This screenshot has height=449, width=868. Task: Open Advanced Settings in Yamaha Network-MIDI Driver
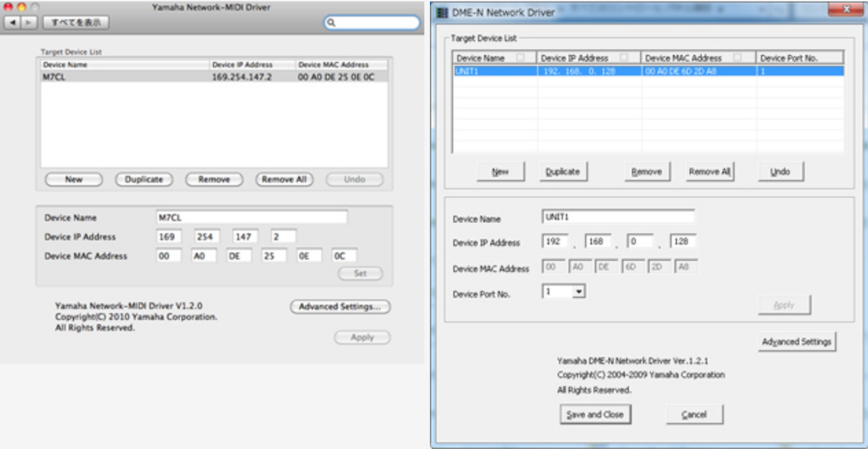tap(339, 307)
